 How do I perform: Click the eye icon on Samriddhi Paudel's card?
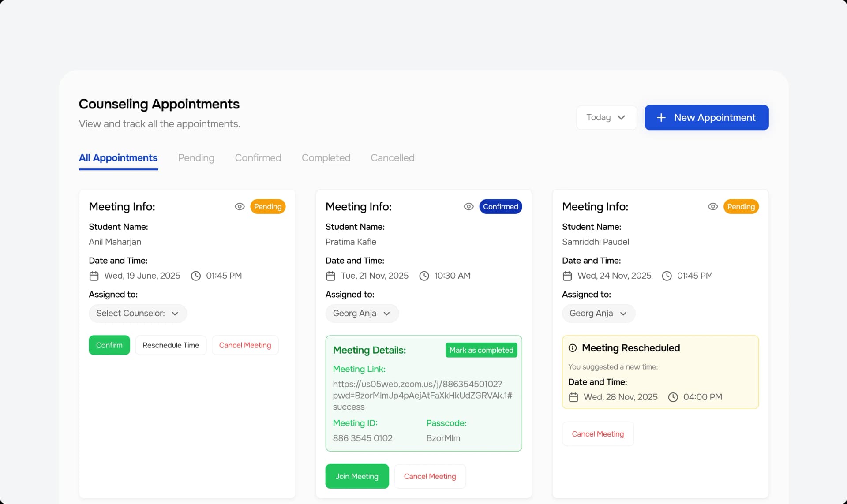pyautogui.click(x=713, y=206)
